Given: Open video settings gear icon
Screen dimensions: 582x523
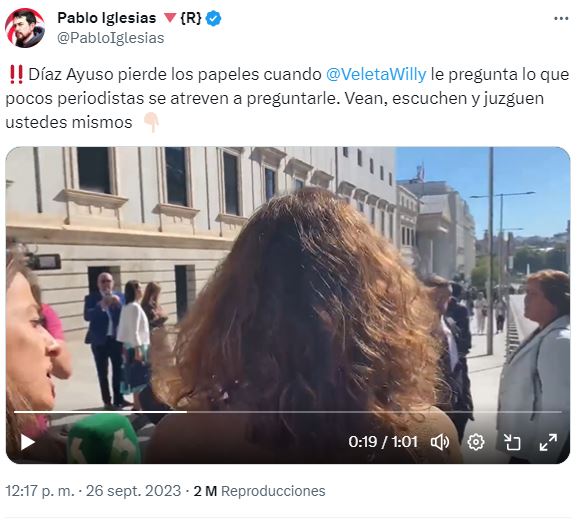Looking at the screenshot, I should [x=476, y=442].
